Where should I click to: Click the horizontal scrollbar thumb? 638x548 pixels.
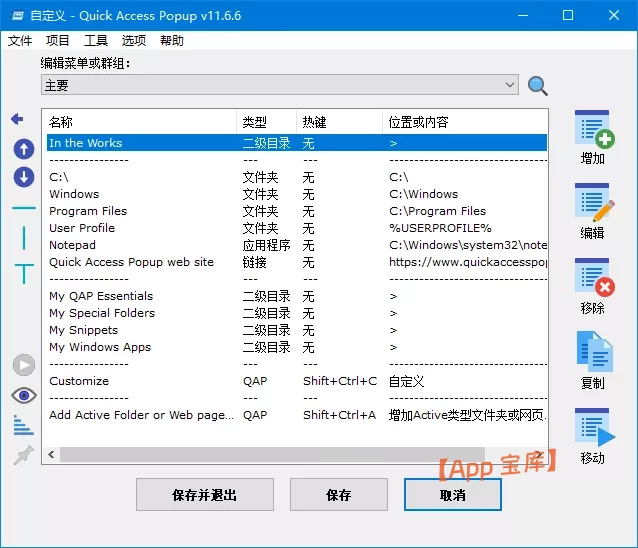[x=273, y=454]
